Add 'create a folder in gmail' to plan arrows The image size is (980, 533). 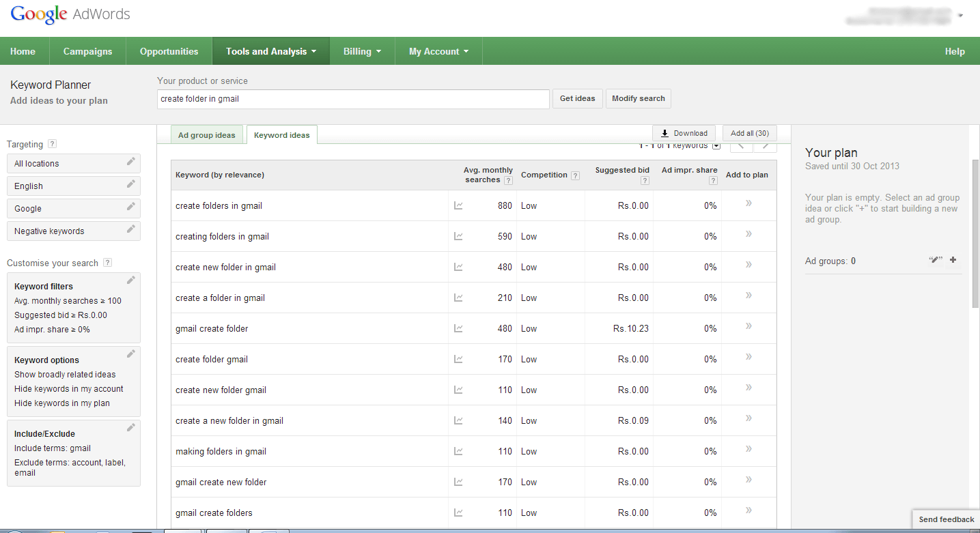click(x=748, y=296)
